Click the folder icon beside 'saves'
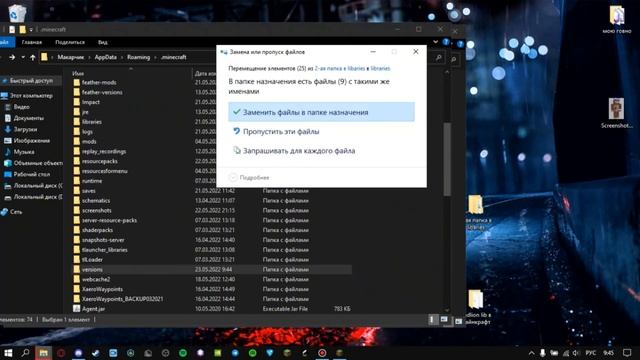Screen dimensions: 640x360 click(x=76, y=190)
